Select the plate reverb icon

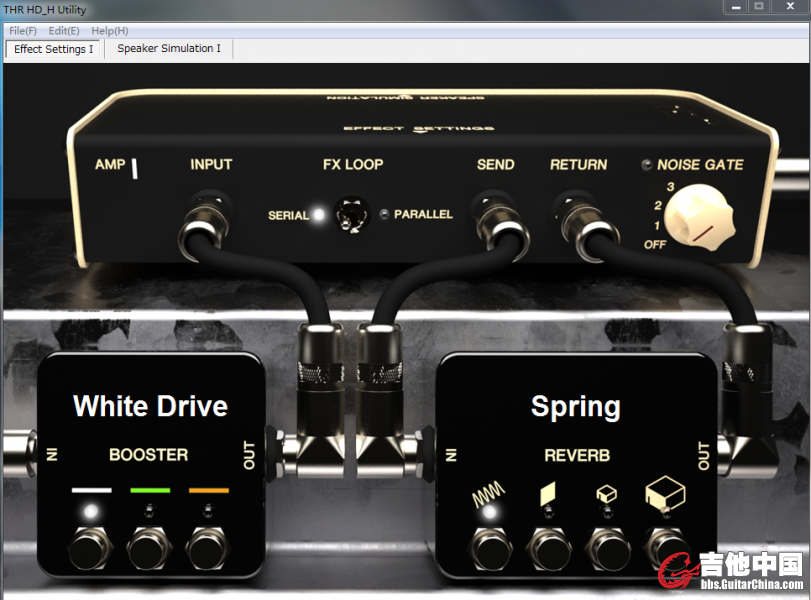tap(547, 493)
